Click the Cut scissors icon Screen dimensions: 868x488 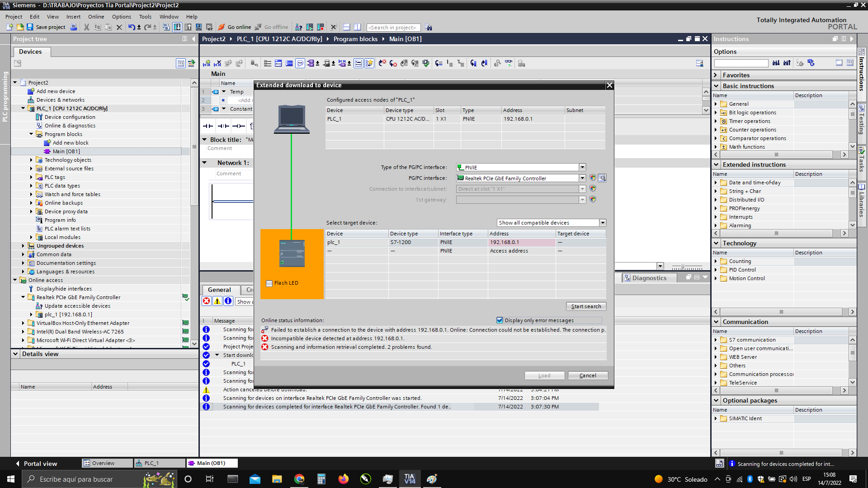pyautogui.click(x=86, y=27)
